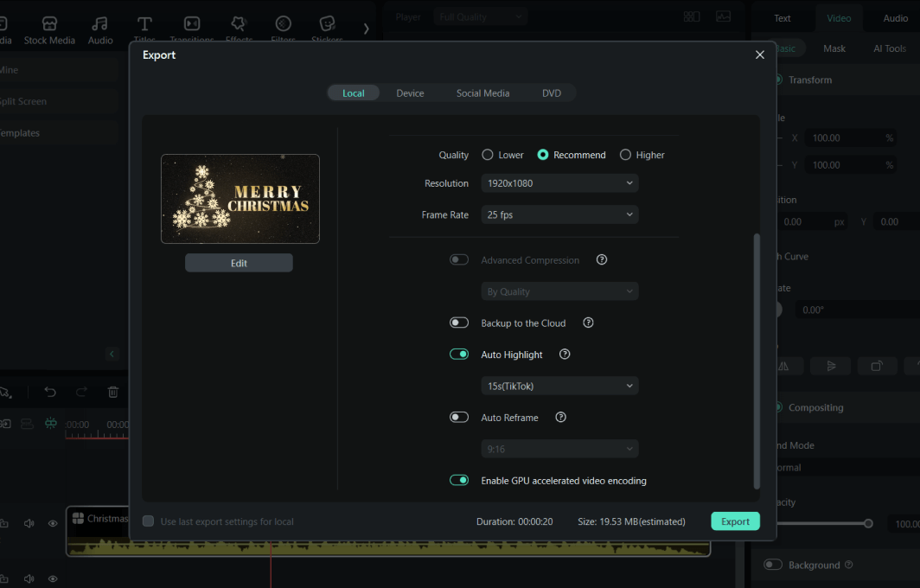Redo the last timeline action
Screen dimensions: 920x588
click(81, 392)
